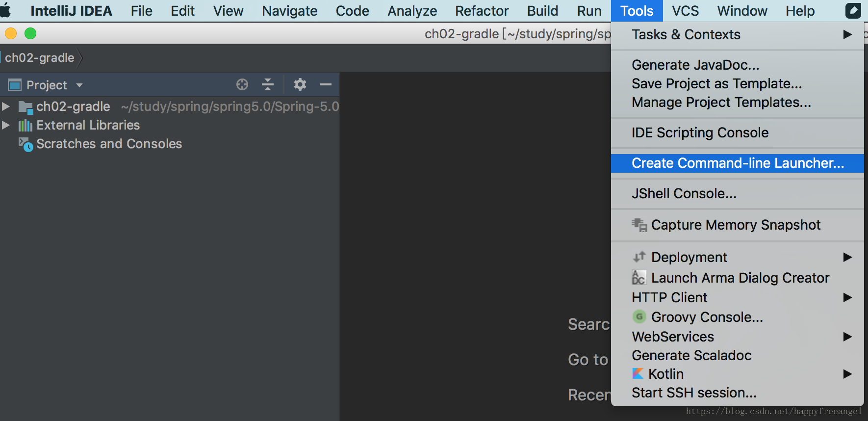Select Tasks & Contexts

click(738, 34)
